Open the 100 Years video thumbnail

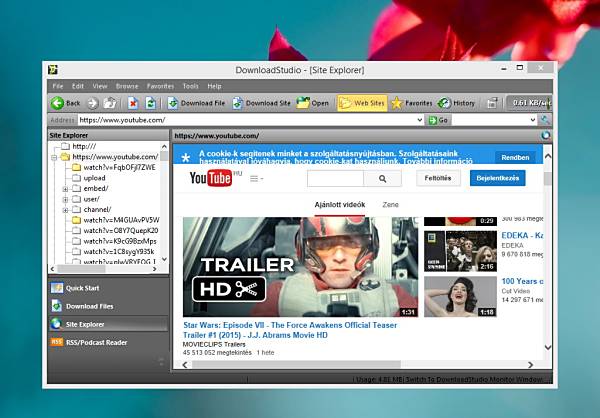460,297
